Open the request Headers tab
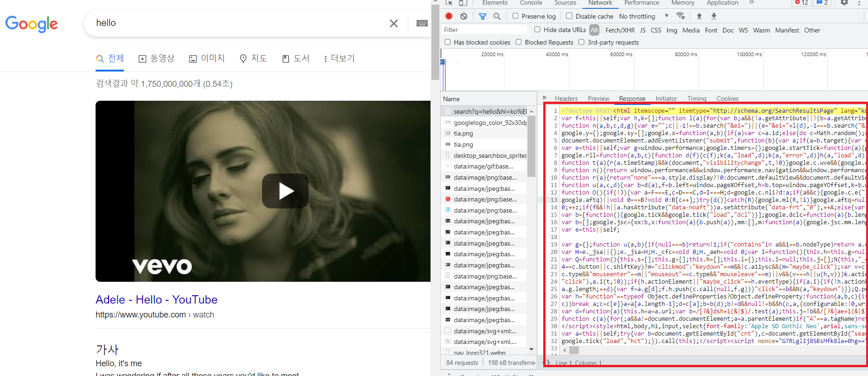 point(566,98)
